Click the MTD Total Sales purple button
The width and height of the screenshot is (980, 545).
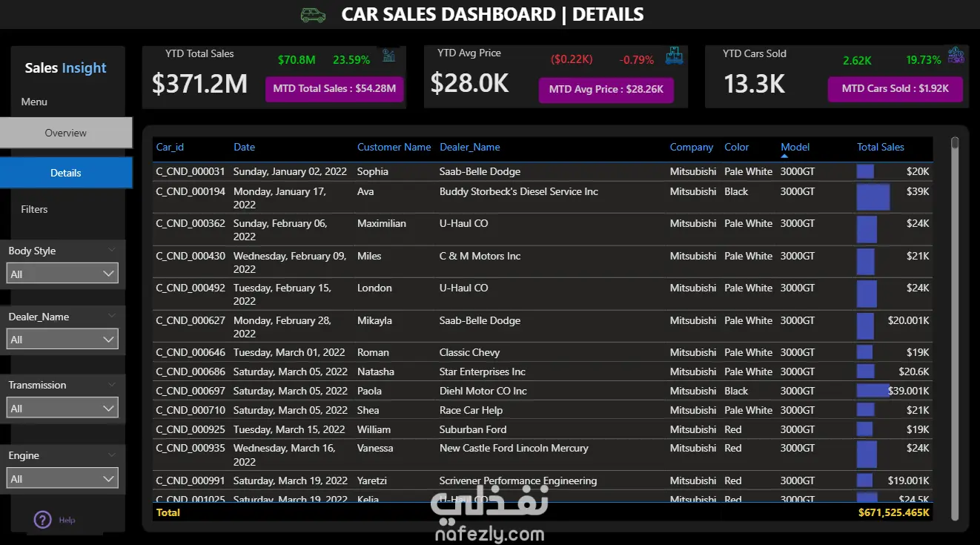tap(334, 89)
